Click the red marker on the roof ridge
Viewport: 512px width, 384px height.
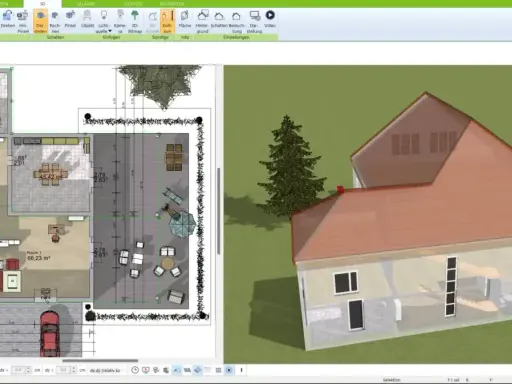pos(340,190)
